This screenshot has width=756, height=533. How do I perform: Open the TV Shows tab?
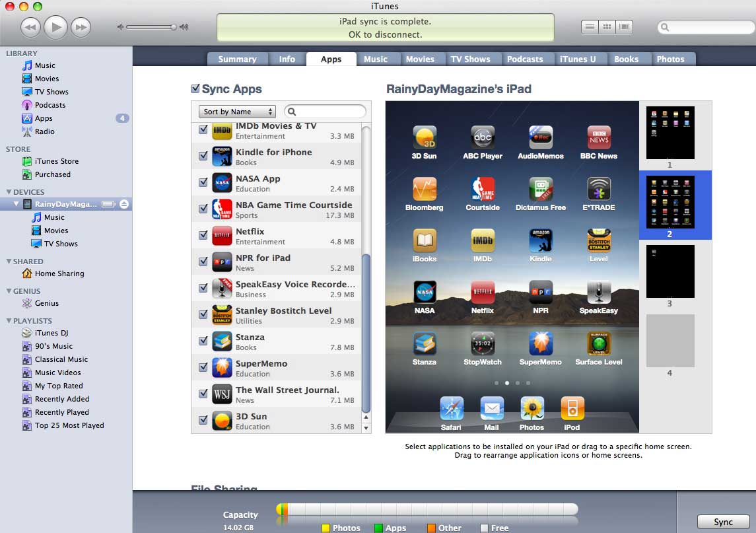coord(470,59)
